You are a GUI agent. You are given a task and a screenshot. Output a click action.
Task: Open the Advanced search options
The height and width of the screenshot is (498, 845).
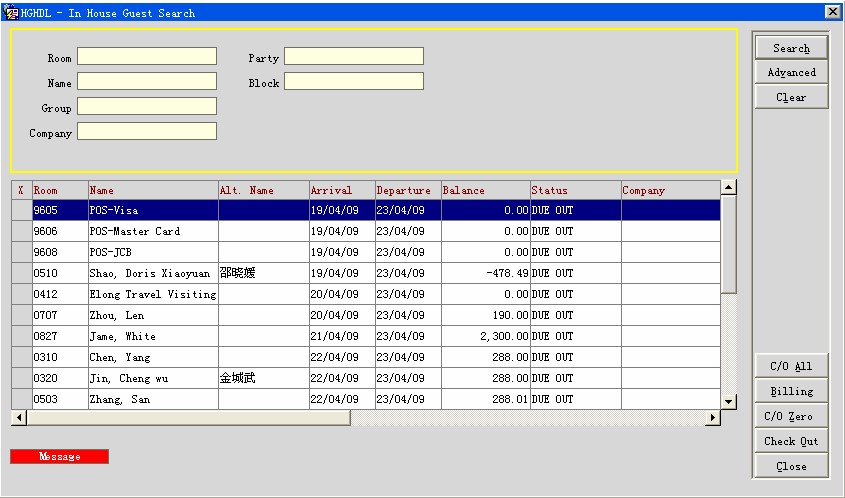point(791,73)
